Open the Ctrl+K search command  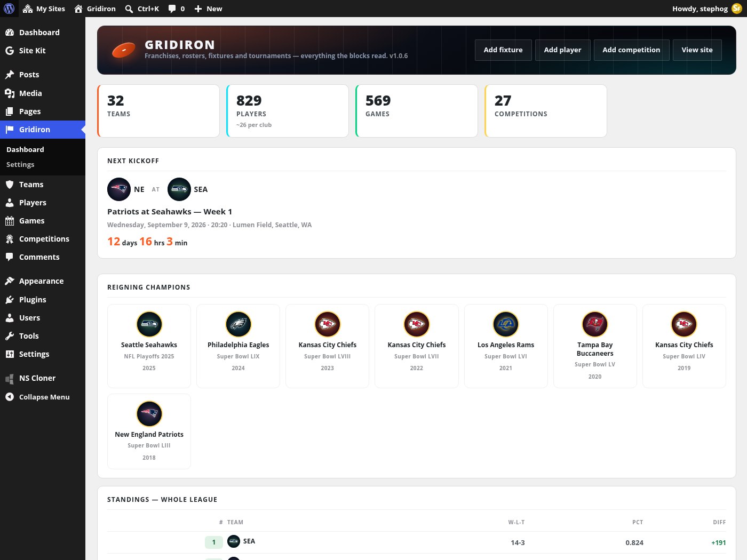(x=142, y=9)
